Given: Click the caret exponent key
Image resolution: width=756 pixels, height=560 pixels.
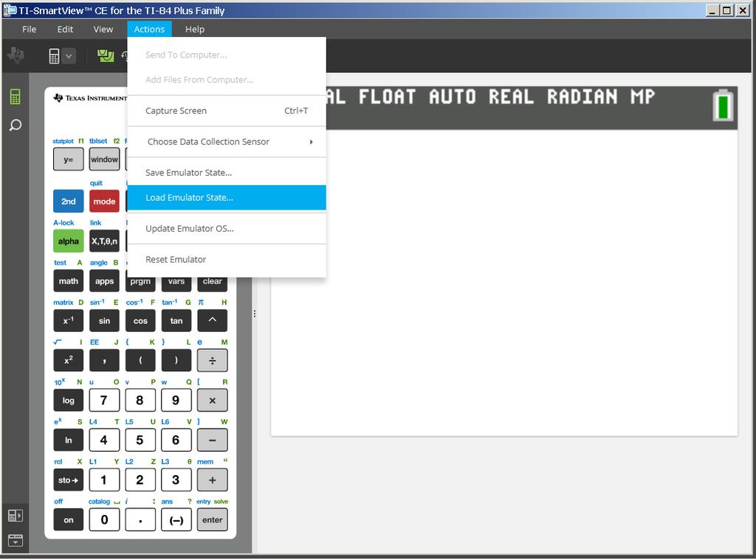Looking at the screenshot, I should (212, 320).
